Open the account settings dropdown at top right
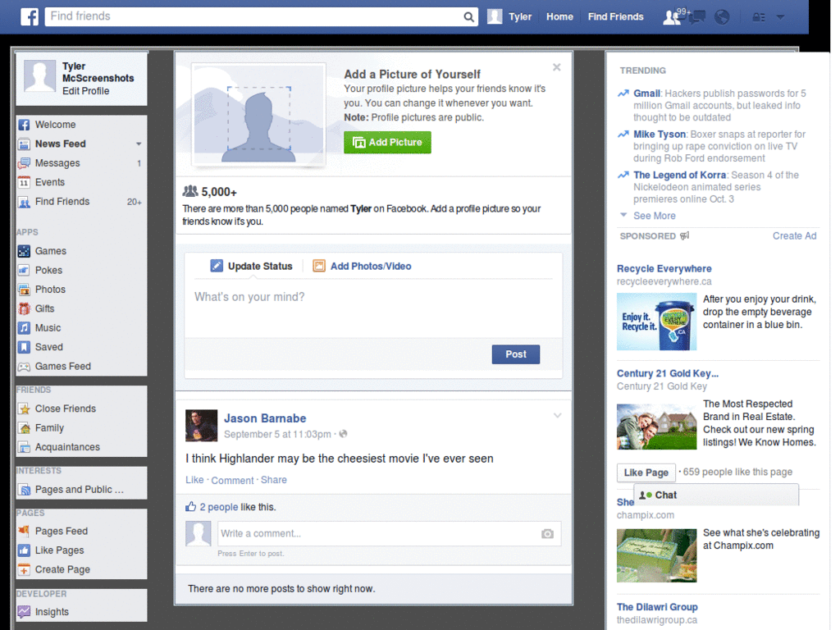Image resolution: width=840 pixels, height=630 pixels. (779, 16)
